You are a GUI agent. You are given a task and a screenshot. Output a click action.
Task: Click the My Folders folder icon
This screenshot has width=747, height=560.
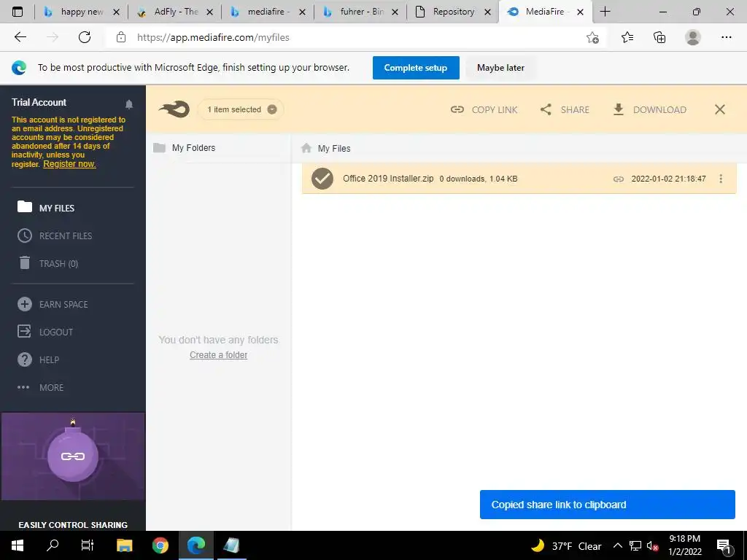coord(159,147)
